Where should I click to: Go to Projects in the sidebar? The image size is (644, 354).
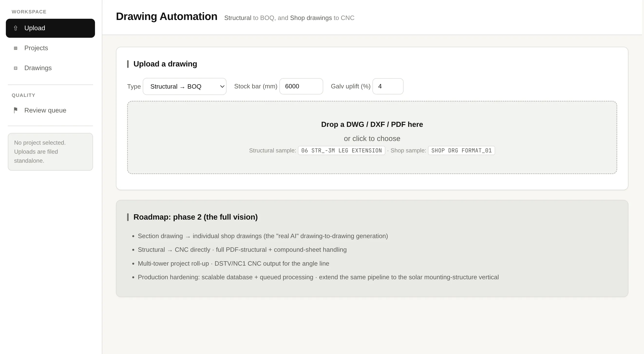pyautogui.click(x=50, y=48)
